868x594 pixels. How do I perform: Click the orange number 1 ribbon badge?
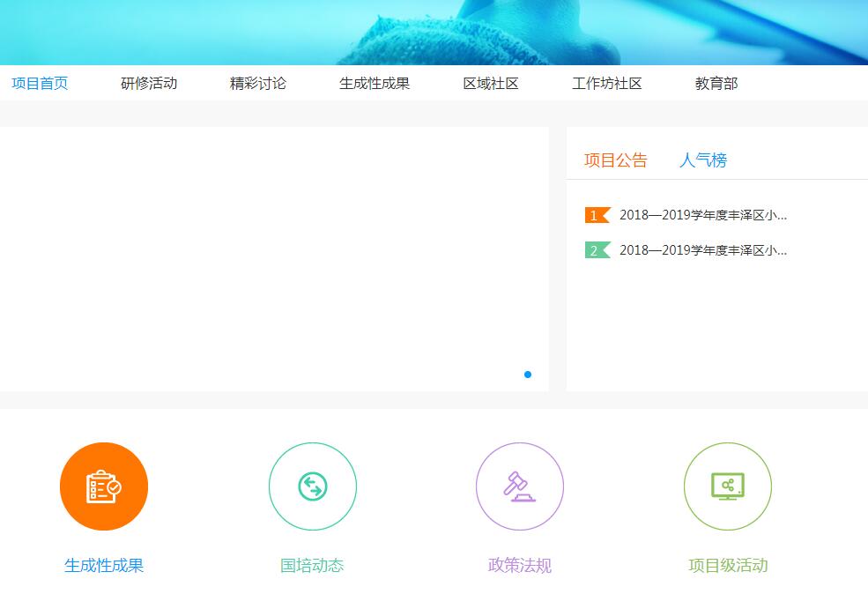[597, 215]
